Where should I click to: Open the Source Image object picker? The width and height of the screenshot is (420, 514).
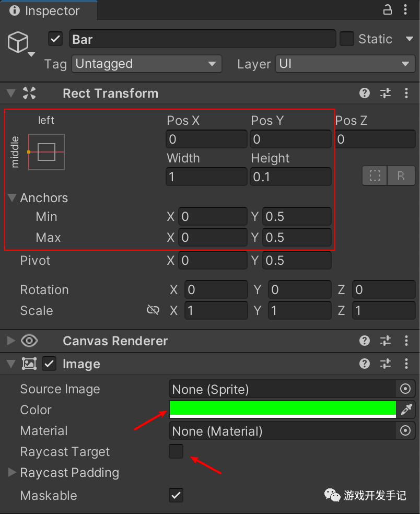tap(405, 389)
